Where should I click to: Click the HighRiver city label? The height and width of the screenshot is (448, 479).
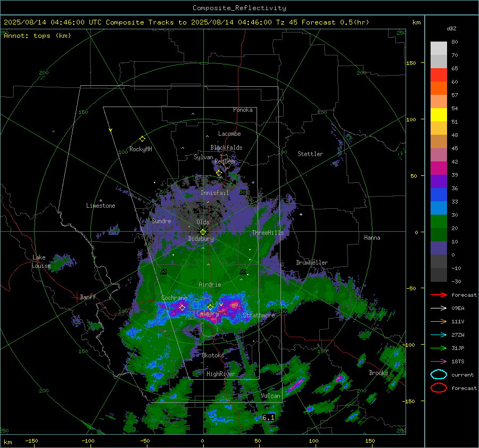(x=221, y=374)
